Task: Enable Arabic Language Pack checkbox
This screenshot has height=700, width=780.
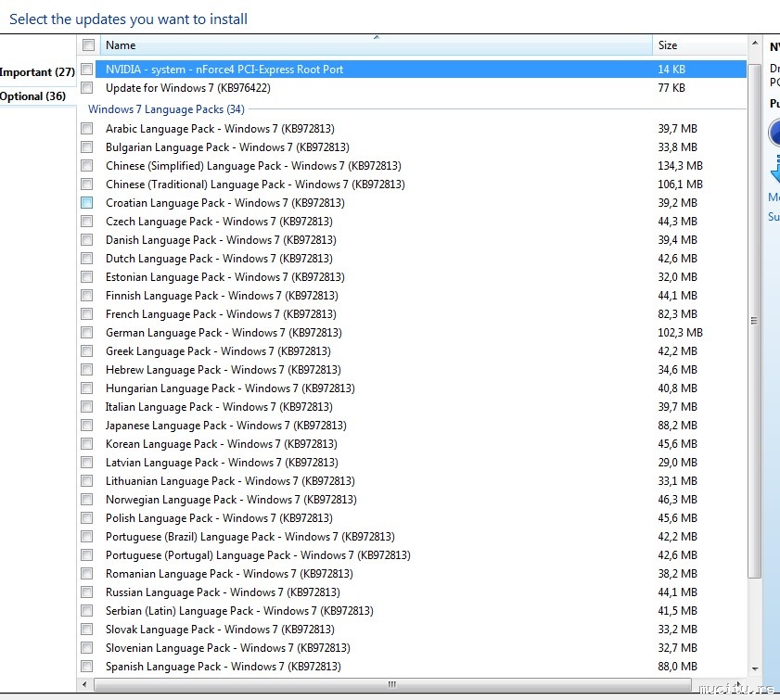Action: tap(87, 129)
